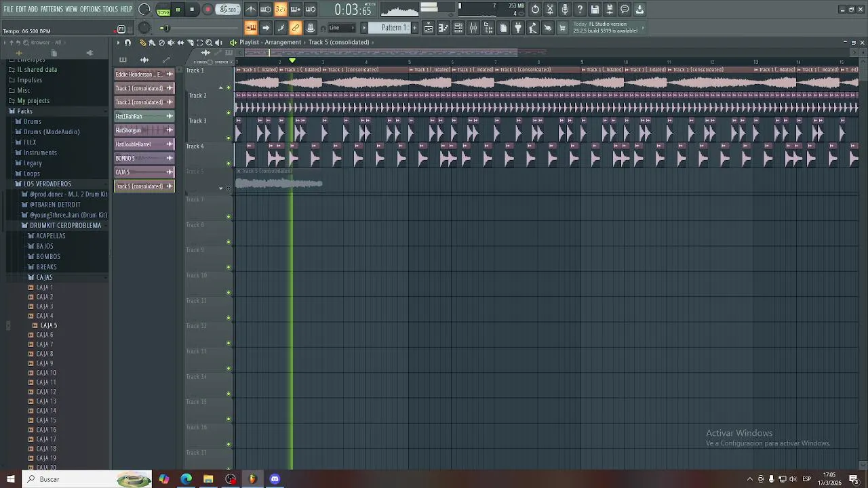Select the Draw pencil tool in playlist
The width and height of the screenshot is (868, 488).
[142, 42]
